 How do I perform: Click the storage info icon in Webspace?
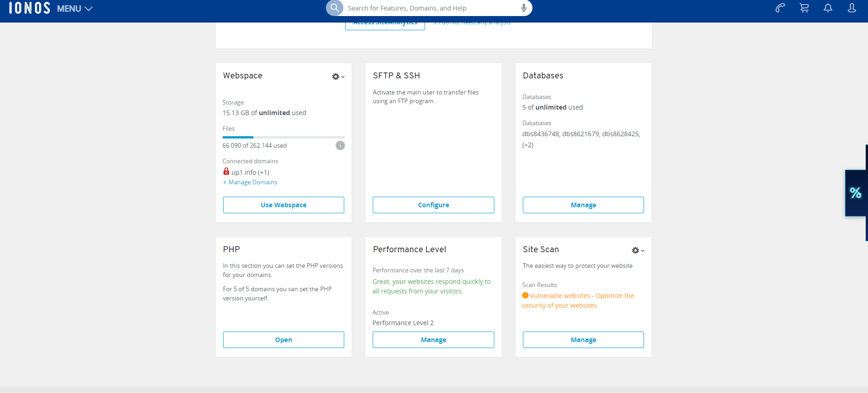[x=340, y=145]
